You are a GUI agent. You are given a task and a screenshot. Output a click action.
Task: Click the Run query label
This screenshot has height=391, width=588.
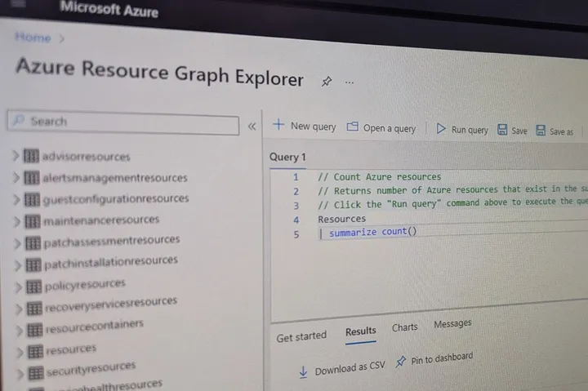point(470,130)
